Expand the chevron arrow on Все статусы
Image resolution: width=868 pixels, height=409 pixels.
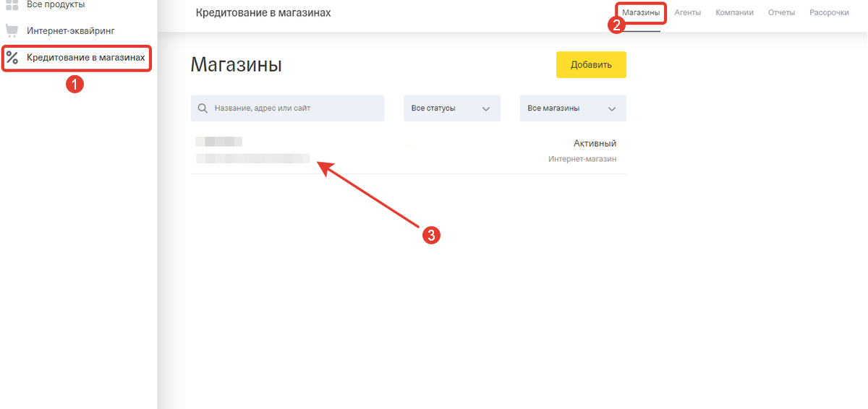[x=486, y=108]
